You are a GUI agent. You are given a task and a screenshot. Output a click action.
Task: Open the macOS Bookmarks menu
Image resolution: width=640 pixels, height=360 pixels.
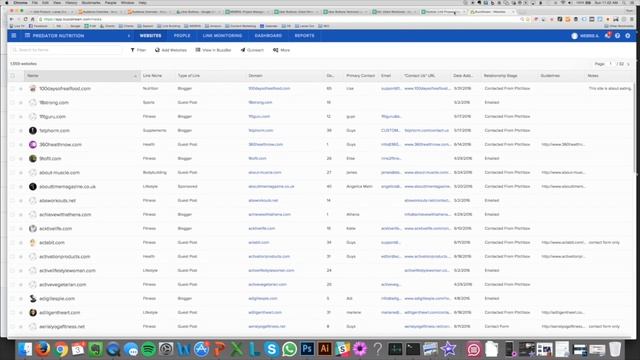coord(91,3)
